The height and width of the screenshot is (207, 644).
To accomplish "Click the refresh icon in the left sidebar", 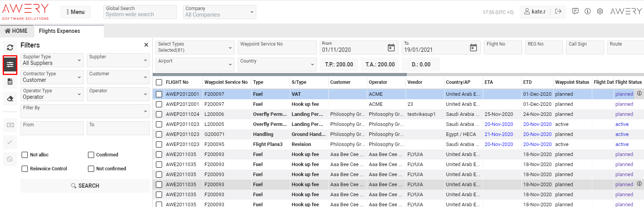I will (10, 48).
